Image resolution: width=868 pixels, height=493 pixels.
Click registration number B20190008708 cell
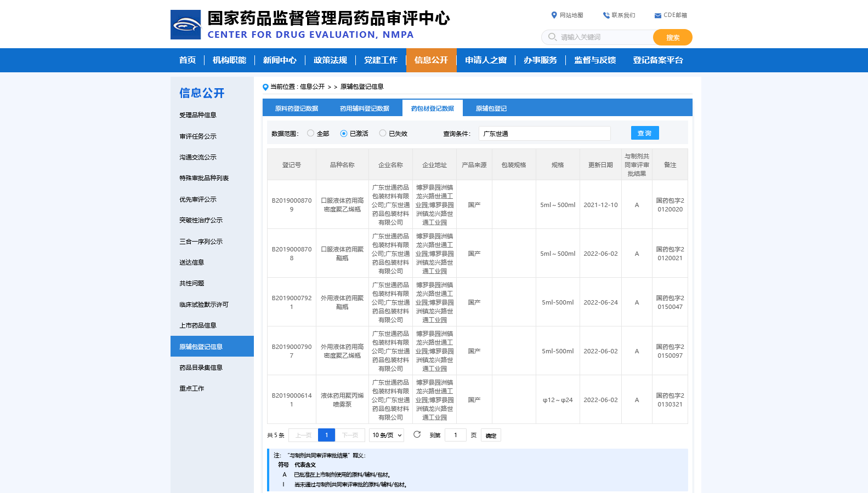click(x=292, y=254)
